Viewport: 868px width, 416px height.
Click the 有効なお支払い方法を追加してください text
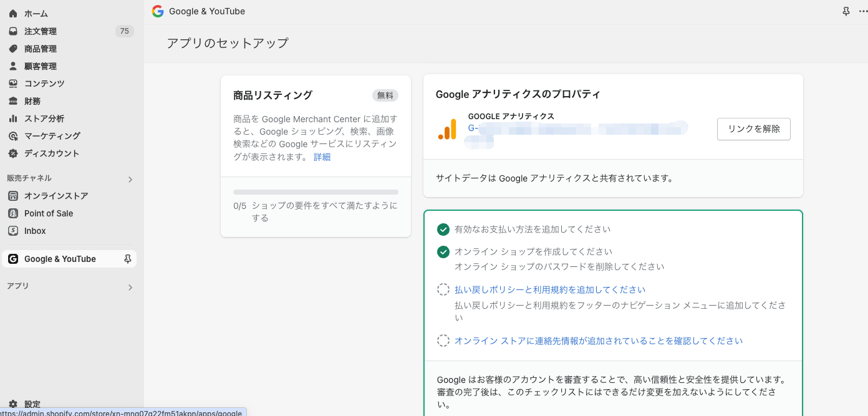point(533,230)
